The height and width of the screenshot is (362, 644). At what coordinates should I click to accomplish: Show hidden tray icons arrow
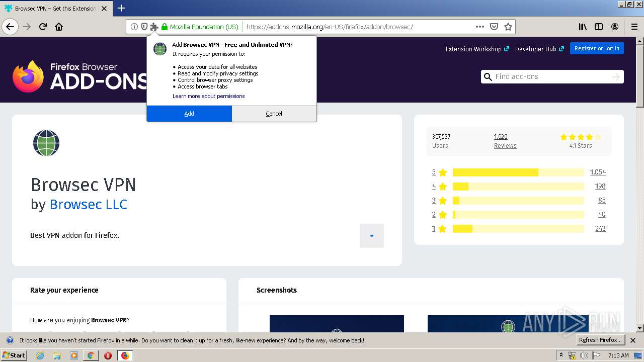(x=561, y=355)
